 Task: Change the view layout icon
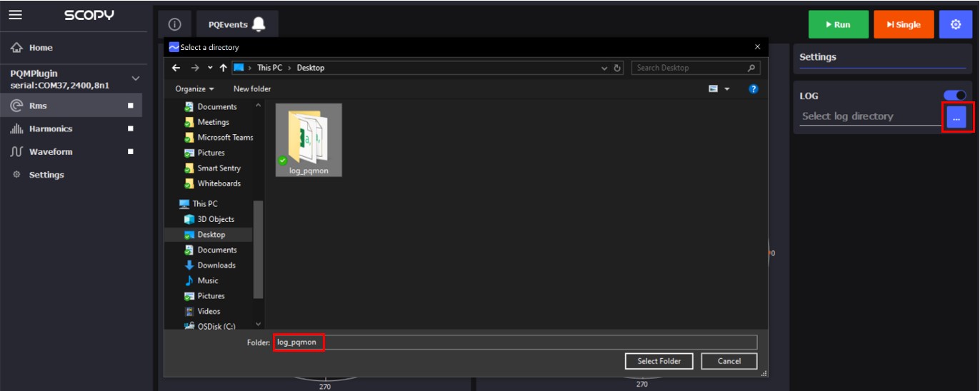pos(713,89)
